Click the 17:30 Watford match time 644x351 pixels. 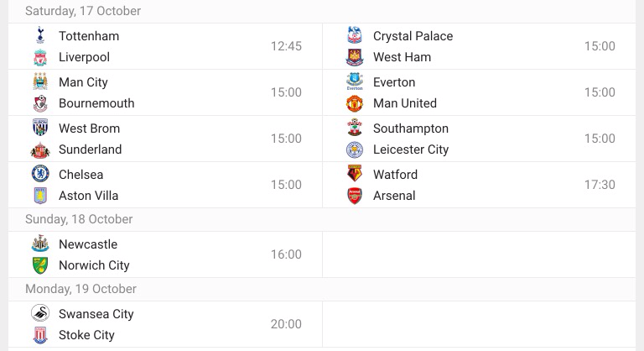[x=600, y=185]
